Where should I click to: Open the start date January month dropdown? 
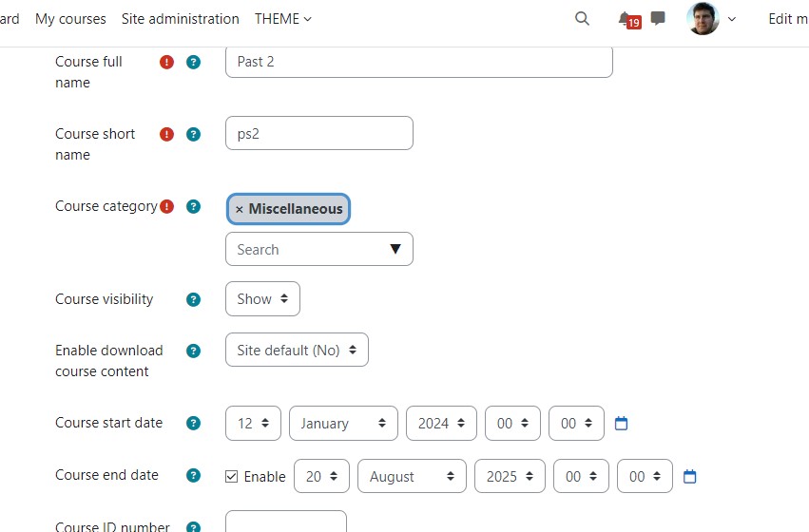click(343, 424)
